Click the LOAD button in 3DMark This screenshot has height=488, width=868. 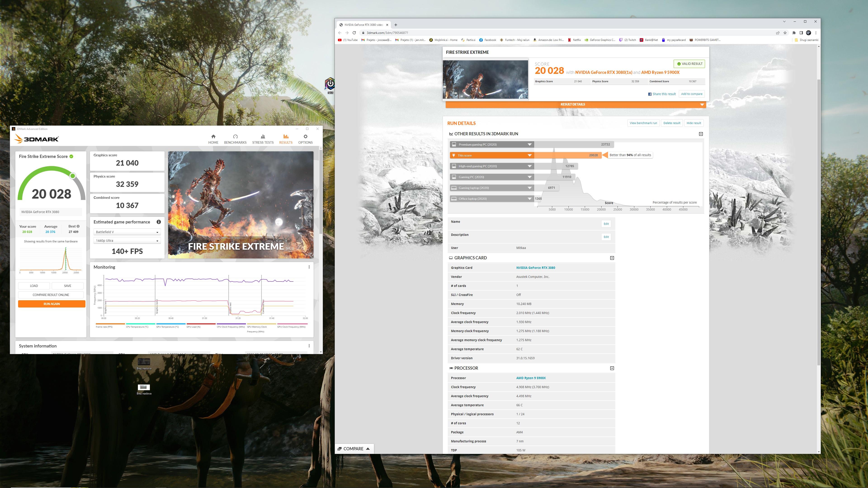(x=34, y=286)
